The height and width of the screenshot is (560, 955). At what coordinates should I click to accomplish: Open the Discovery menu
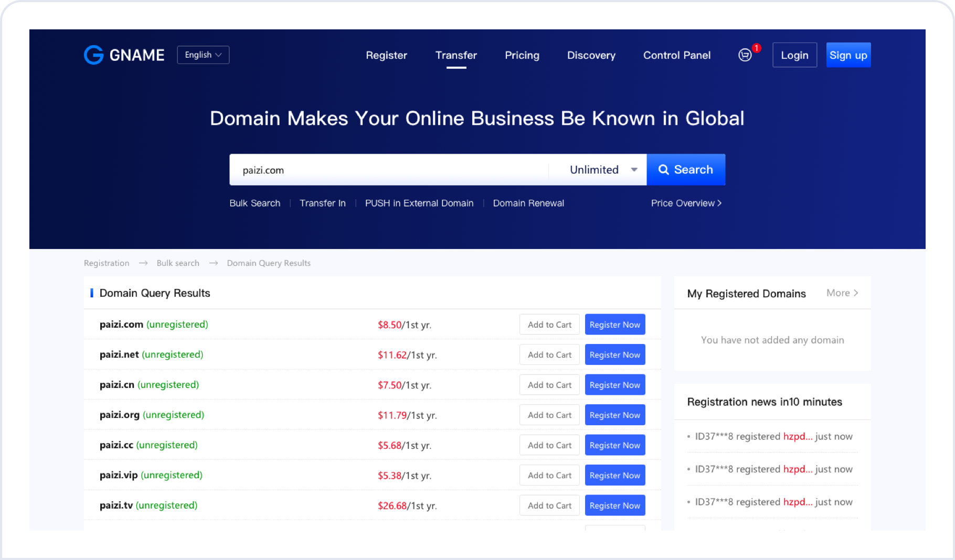[591, 56]
